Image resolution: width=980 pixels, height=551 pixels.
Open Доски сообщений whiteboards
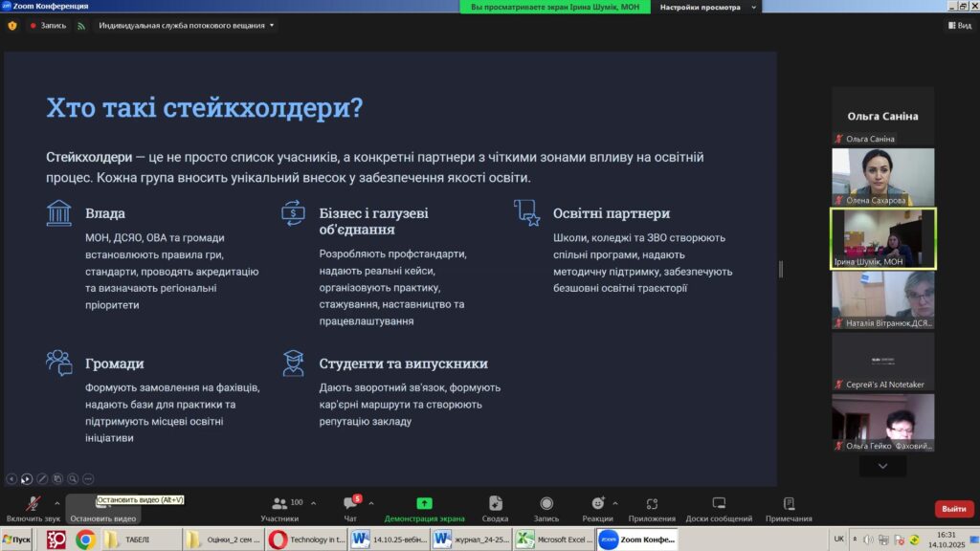(718, 509)
